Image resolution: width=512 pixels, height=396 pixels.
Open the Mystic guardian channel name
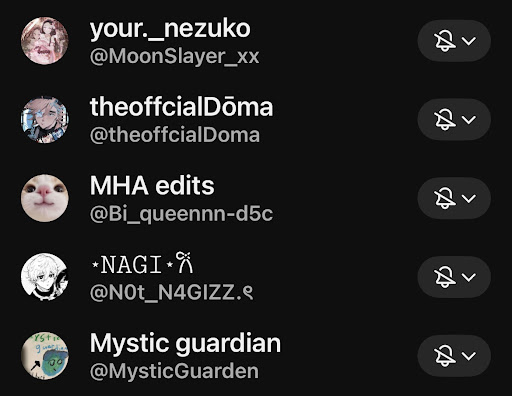[185, 344]
